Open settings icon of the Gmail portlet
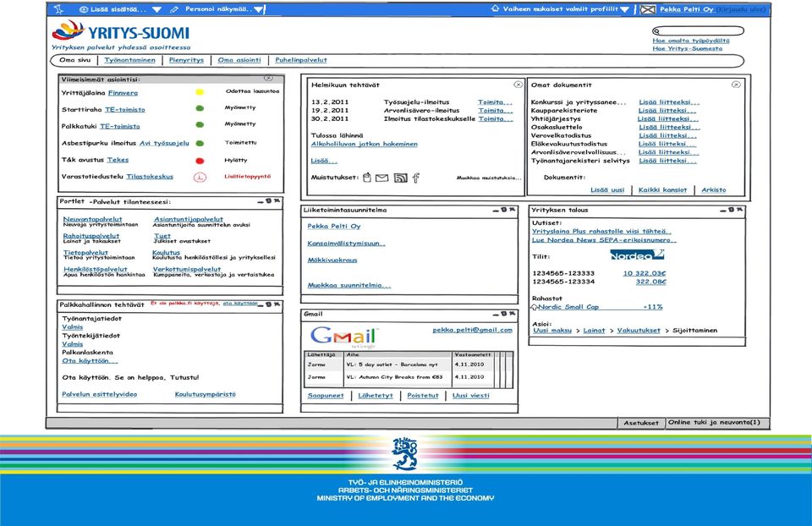 pos(504,314)
